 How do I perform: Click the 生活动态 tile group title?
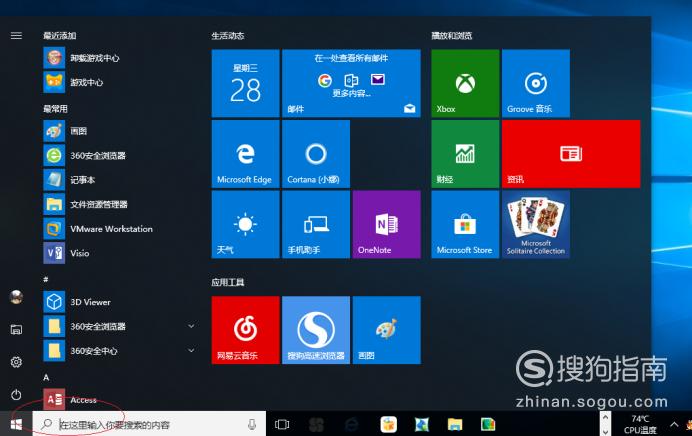pyautogui.click(x=228, y=36)
